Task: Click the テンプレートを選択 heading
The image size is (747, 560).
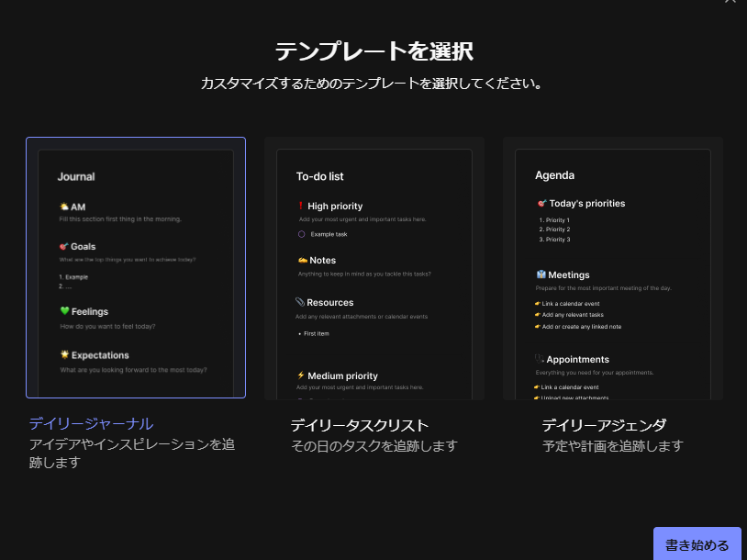Action: click(374, 51)
